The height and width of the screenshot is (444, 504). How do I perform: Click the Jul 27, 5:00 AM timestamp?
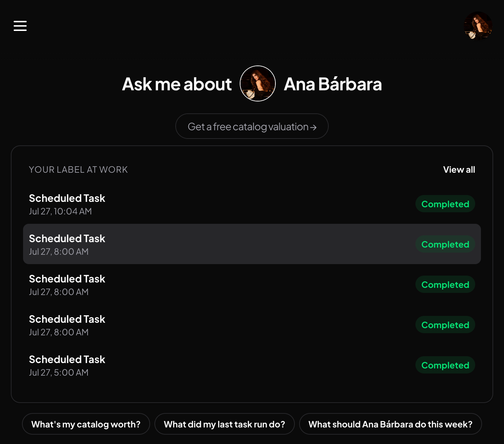(59, 372)
